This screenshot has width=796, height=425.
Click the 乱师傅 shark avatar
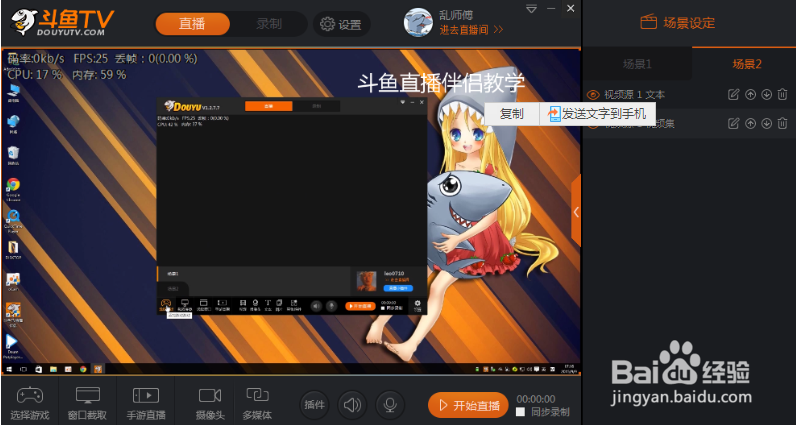click(x=418, y=22)
